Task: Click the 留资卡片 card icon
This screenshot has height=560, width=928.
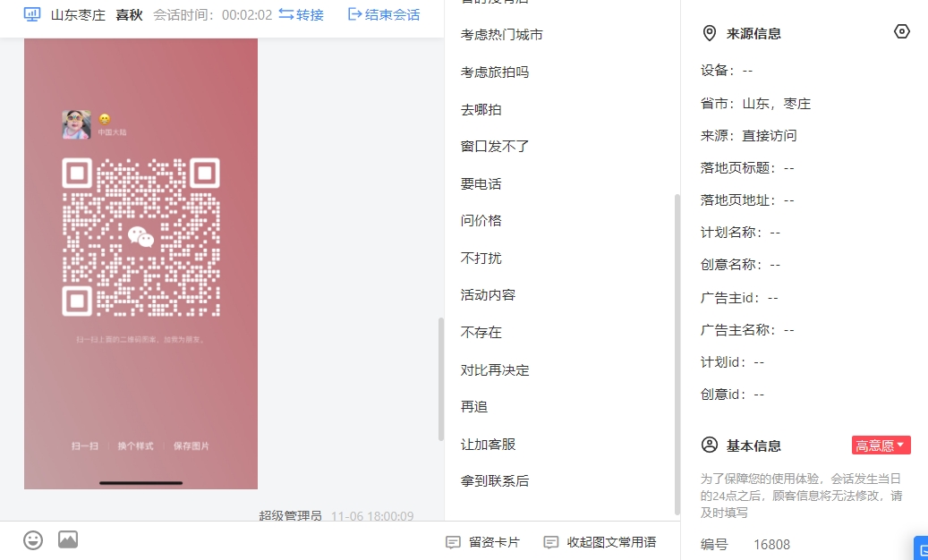Action: [x=453, y=542]
